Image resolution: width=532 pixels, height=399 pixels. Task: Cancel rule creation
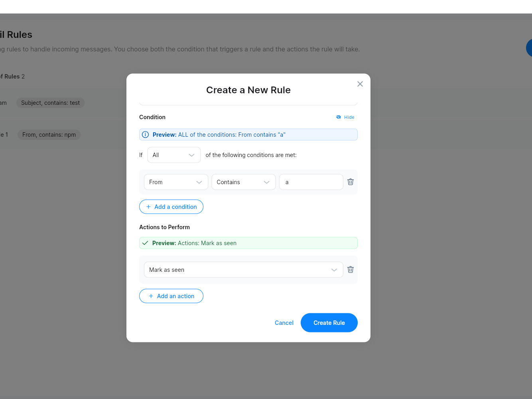pos(284,323)
